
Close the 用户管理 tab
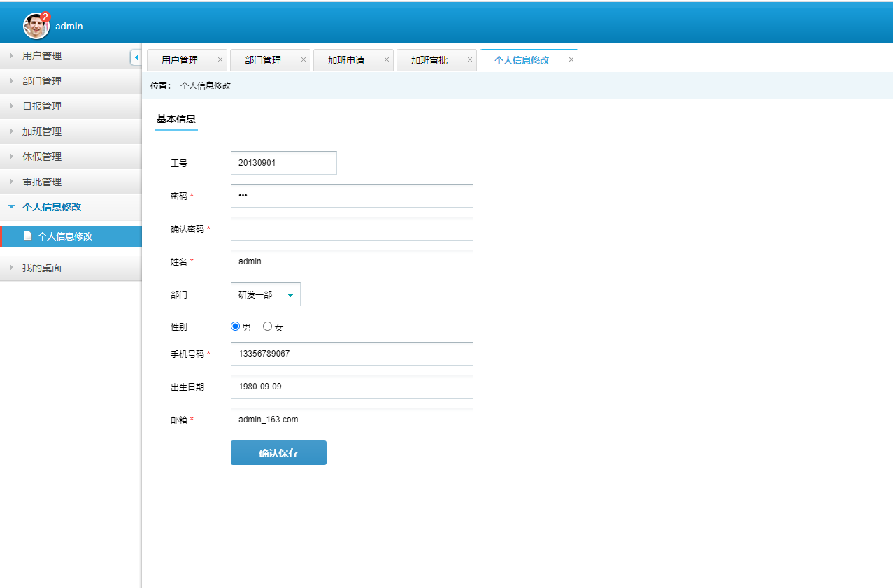point(220,60)
